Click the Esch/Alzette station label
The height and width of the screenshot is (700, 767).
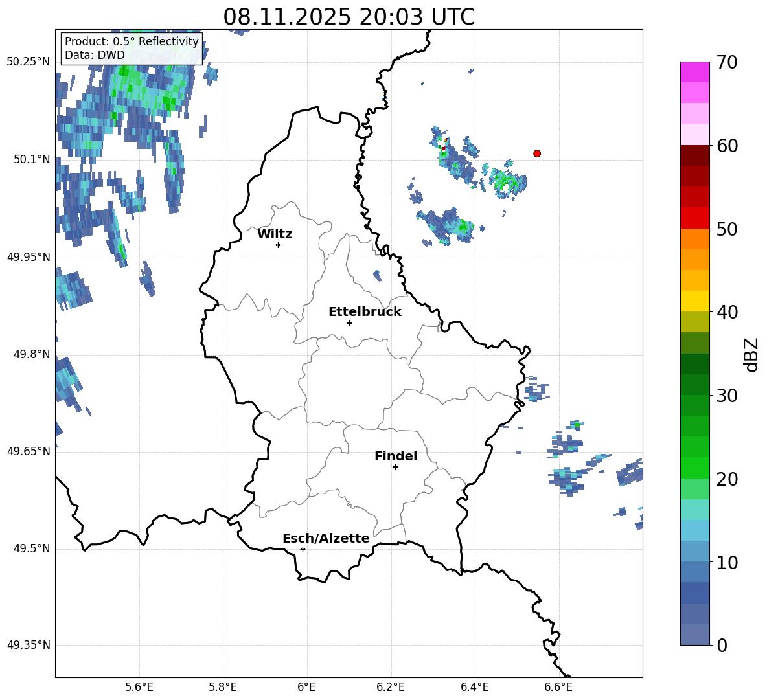[326, 538]
